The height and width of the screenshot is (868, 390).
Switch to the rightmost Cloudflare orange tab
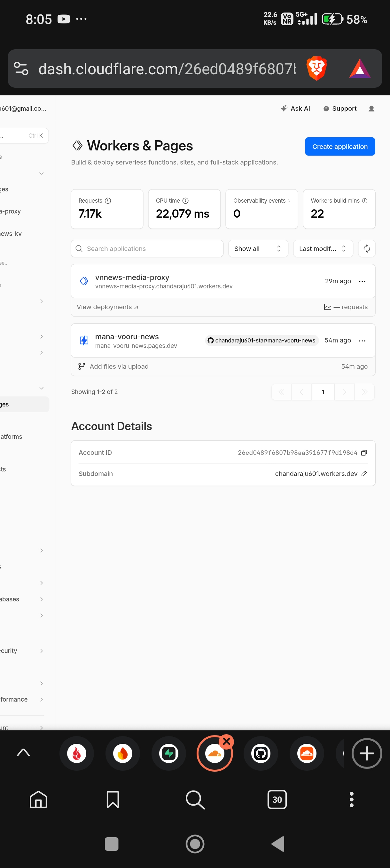307,753
